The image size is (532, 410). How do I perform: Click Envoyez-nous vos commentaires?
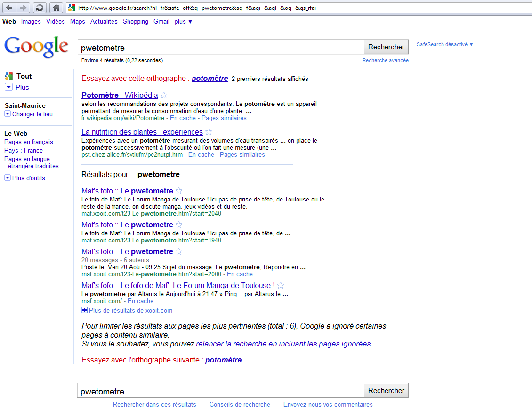pos(328,404)
